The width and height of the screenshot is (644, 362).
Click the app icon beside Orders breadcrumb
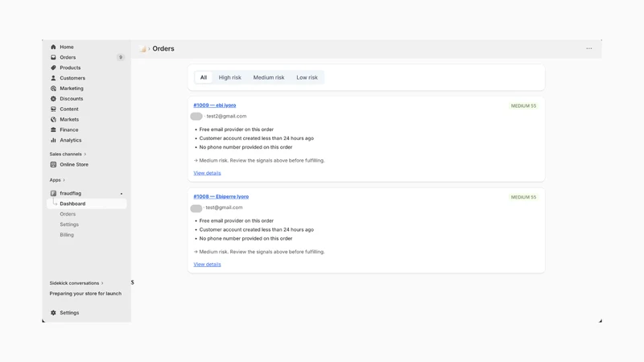click(142, 49)
